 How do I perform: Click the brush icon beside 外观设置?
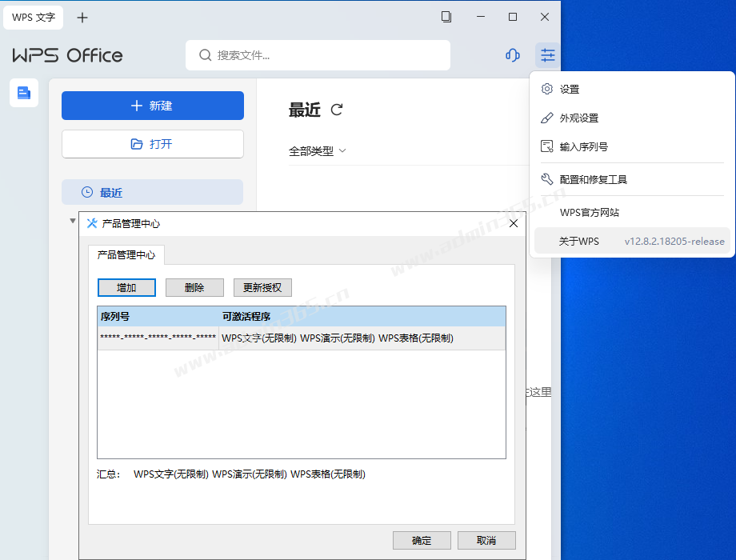(547, 118)
